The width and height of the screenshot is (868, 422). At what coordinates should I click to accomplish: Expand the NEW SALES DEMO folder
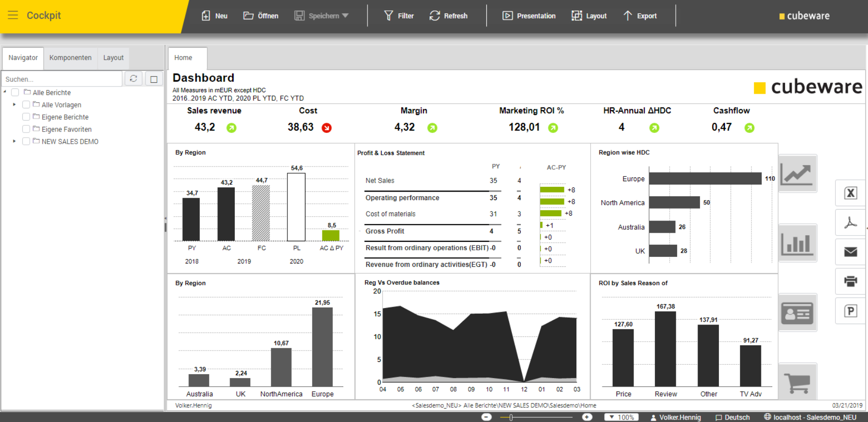[14, 141]
